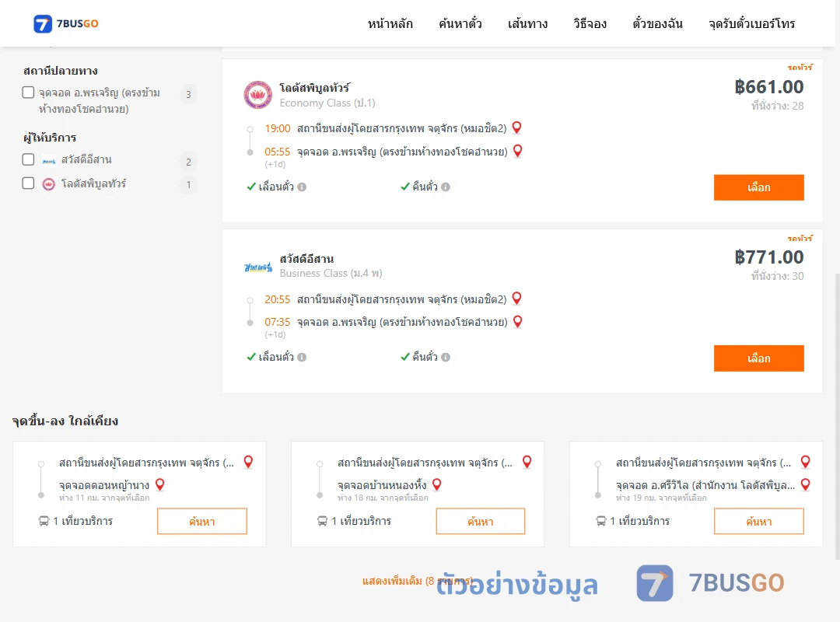
Task: Select the ฿661.00 โลตัสพิบูลทัวร์ trip with เลือก
Action: pos(758,187)
